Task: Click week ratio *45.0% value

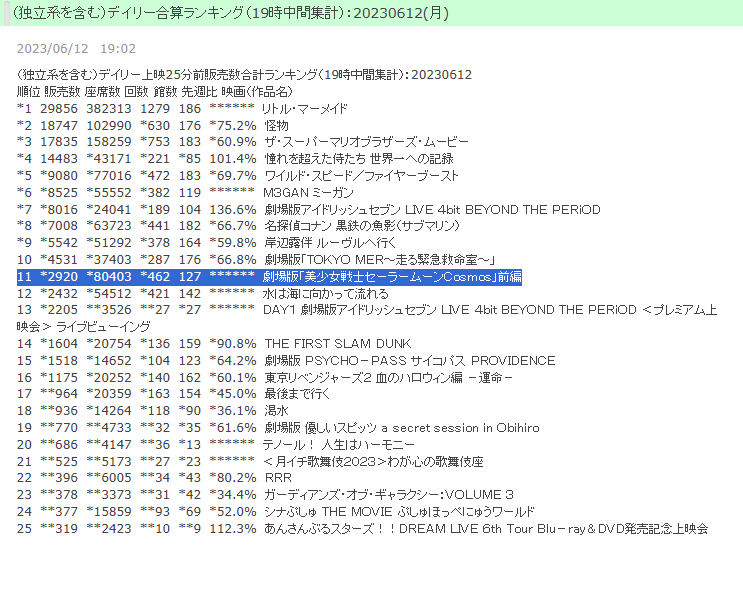Action: [x=233, y=394]
